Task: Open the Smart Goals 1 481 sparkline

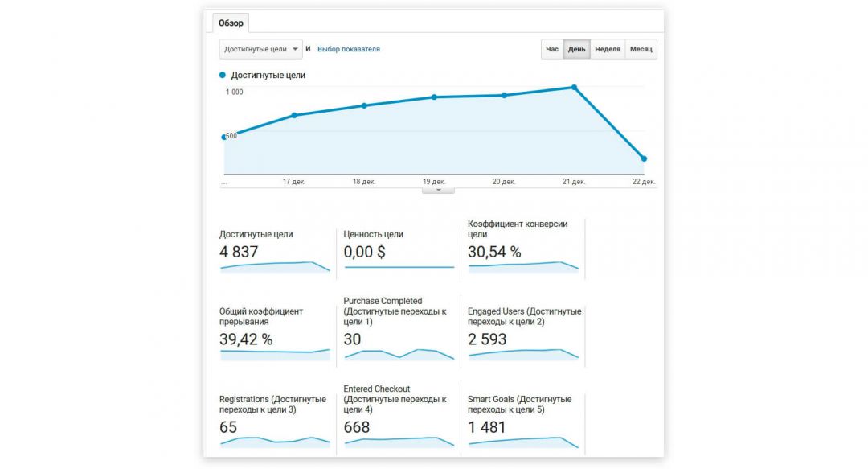Action: coord(523,441)
